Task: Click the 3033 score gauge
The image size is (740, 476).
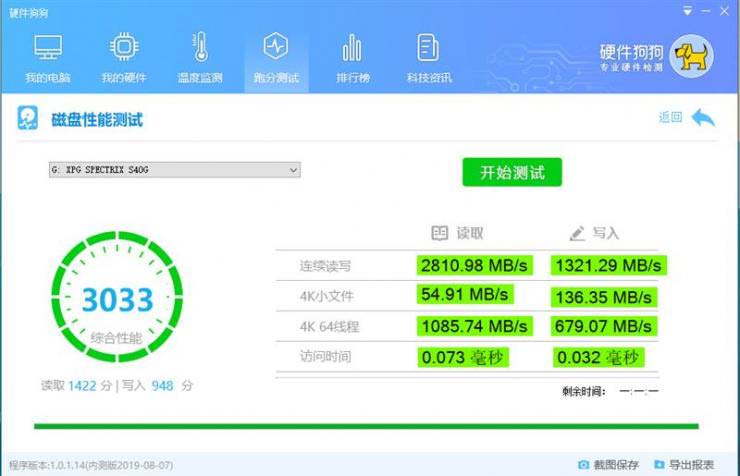Action: 117,297
